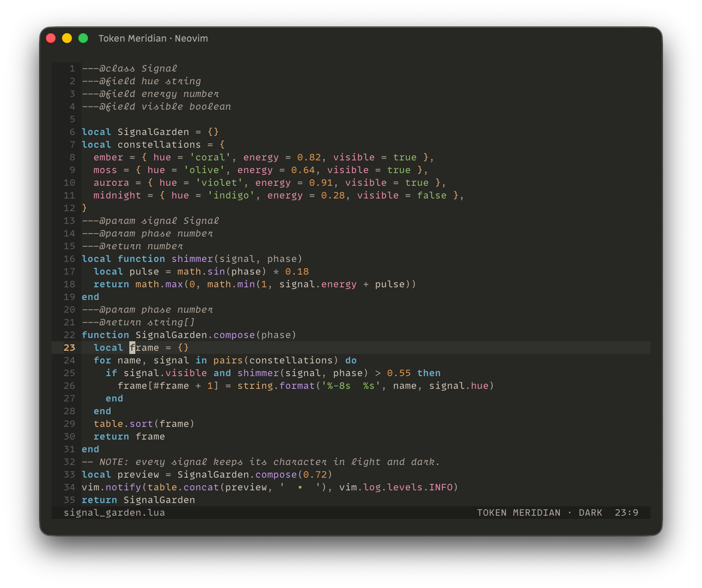702x588 pixels.
Task: Click the 'frame' variable on cursor line 23
Action: [144, 348]
